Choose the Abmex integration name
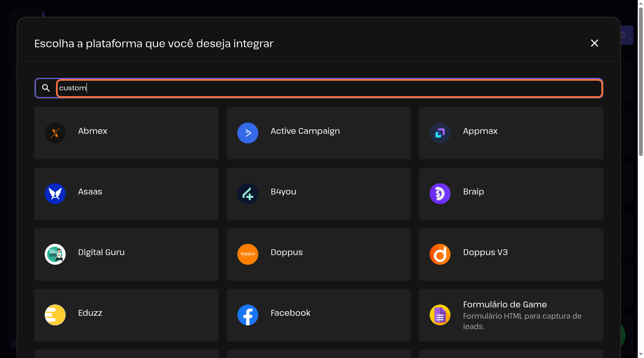 pyautogui.click(x=93, y=131)
